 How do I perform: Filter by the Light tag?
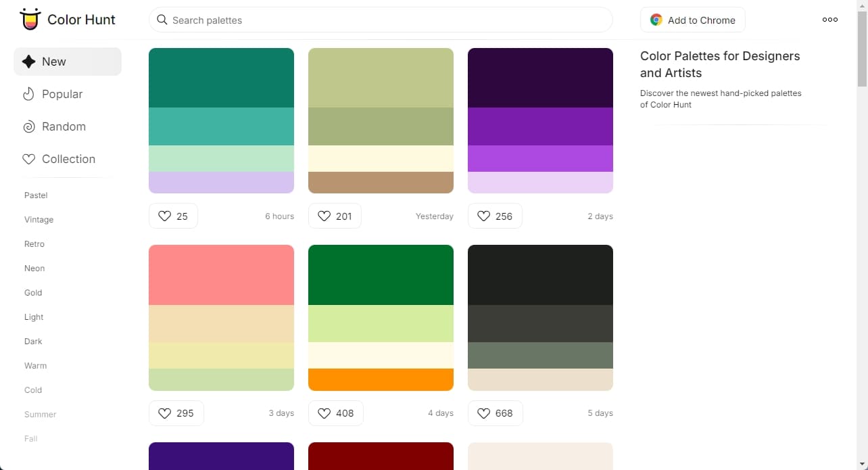(34, 317)
